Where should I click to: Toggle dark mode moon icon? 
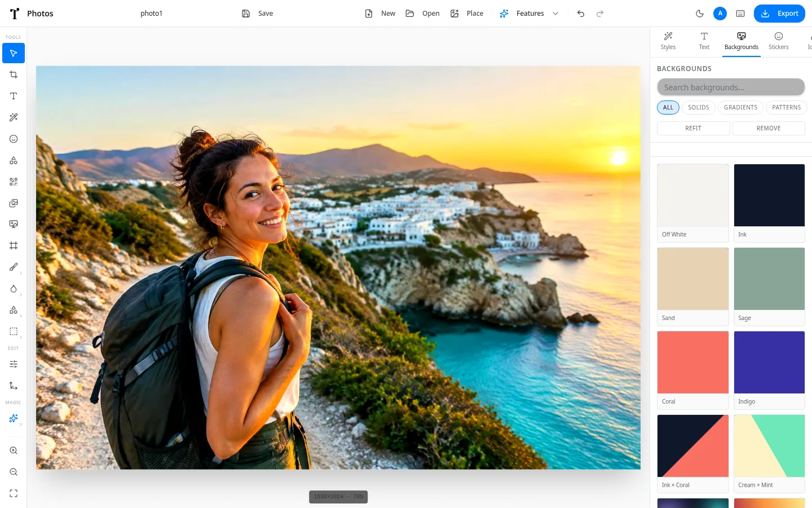click(700, 14)
